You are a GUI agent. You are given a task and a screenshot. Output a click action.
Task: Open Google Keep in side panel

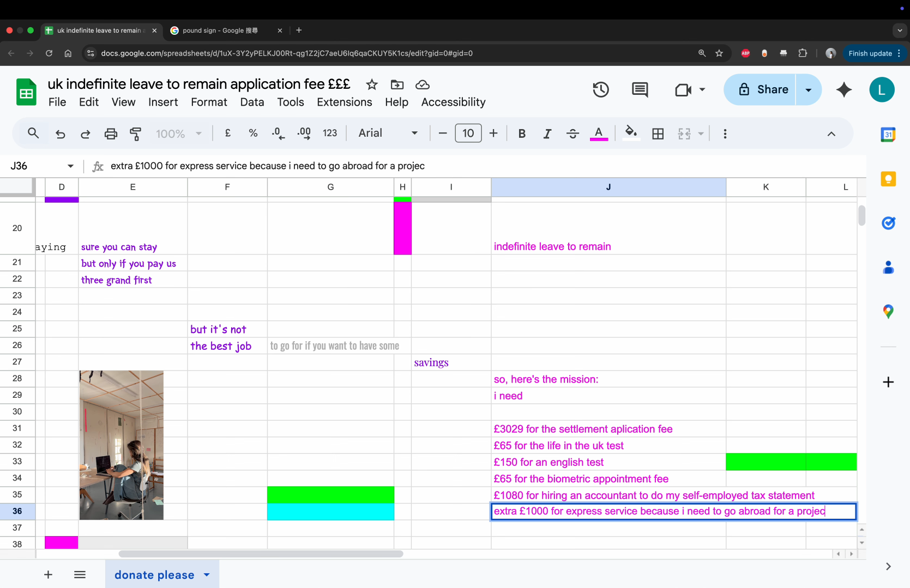(888, 179)
